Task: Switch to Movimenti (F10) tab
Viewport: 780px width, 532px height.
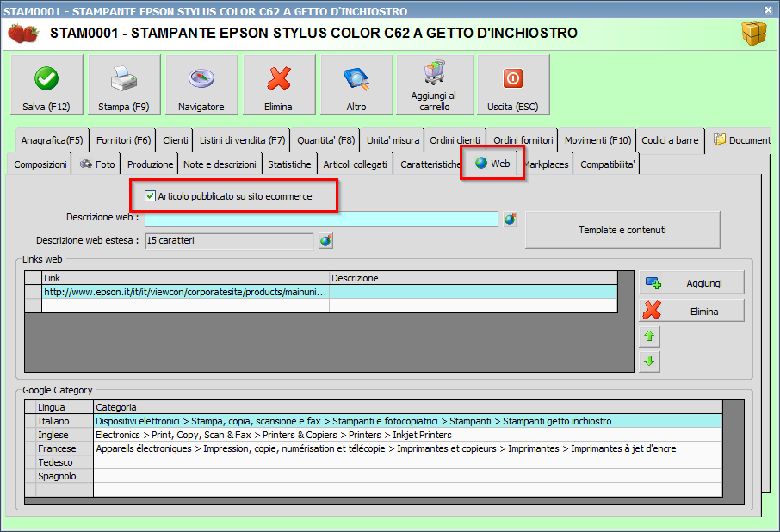Action: coord(597,140)
